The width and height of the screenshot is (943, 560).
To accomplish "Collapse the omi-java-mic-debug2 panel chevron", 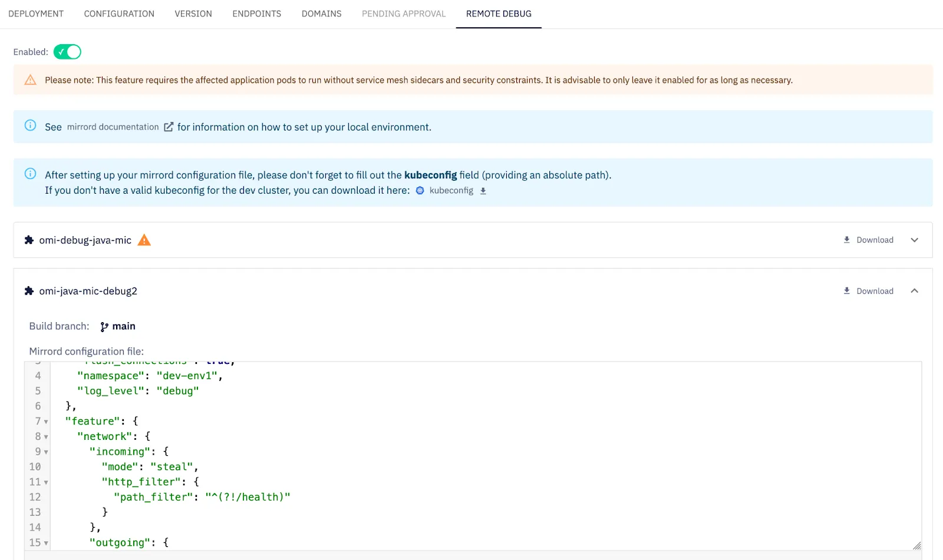I will tap(915, 291).
